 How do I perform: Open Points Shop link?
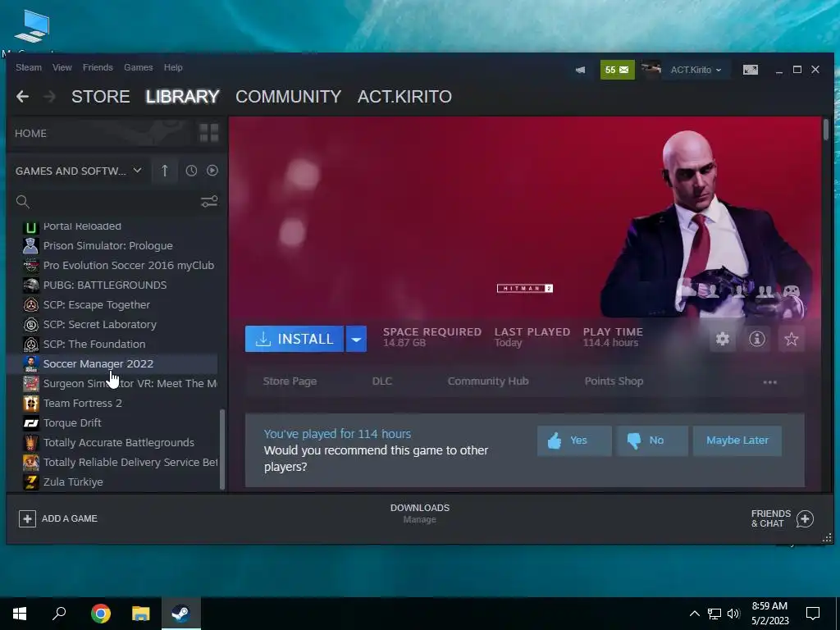[x=614, y=381]
